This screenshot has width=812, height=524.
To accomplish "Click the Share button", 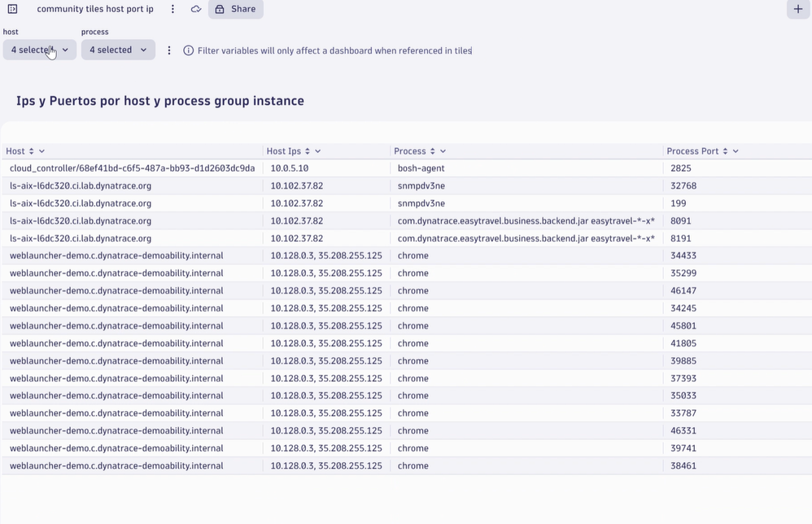I will coord(235,9).
